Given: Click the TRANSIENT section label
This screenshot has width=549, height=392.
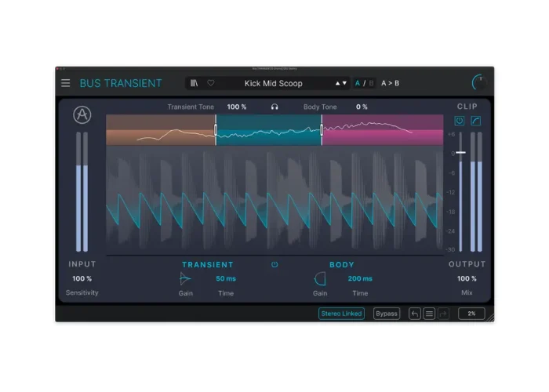Looking at the screenshot, I should [208, 265].
